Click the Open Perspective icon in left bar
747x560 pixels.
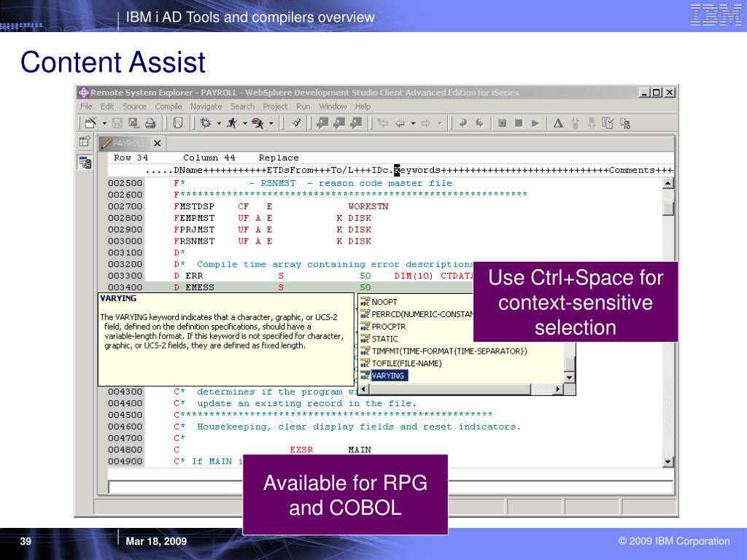pos(85,141)
